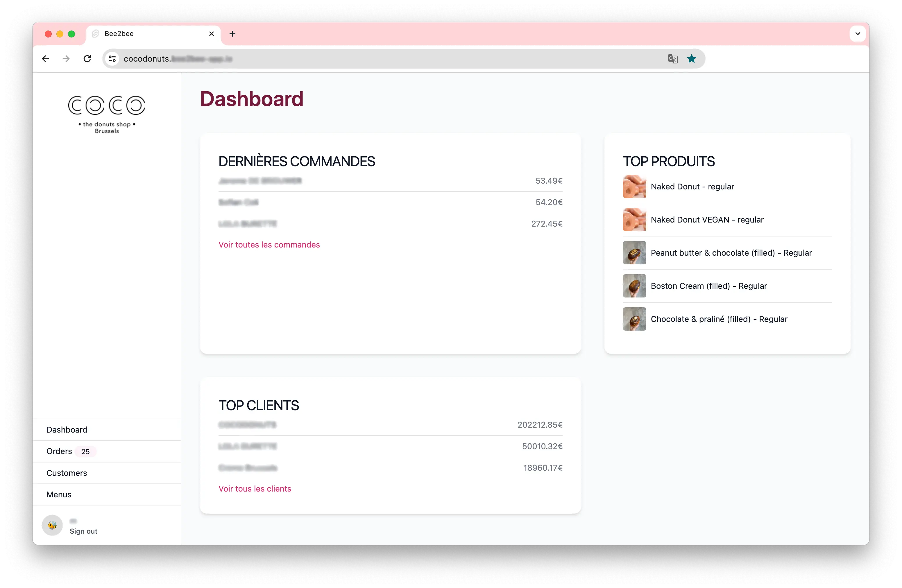902x588 pixels.
Task: Reload the current page
Action: (87, 59)
